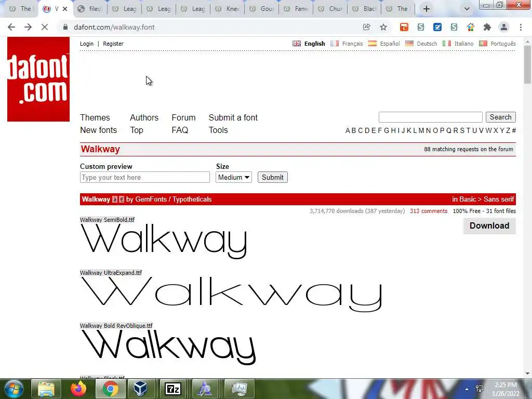Click the Euro icon next to Walkway

[x=122, y=199]
